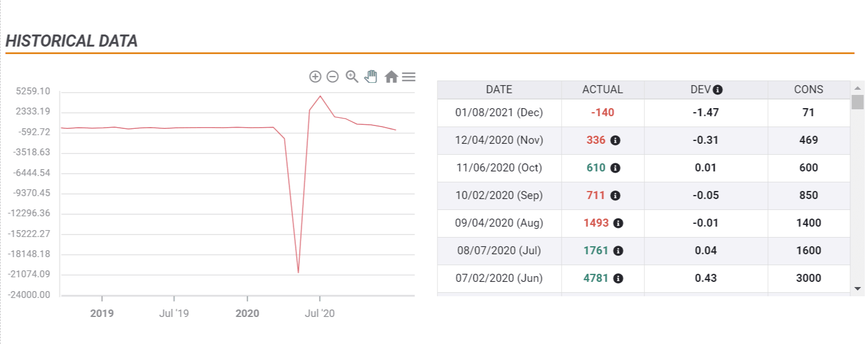Click info icon beside 336 actual value
This screenshot has height=344, width=868.
(615, 140)
